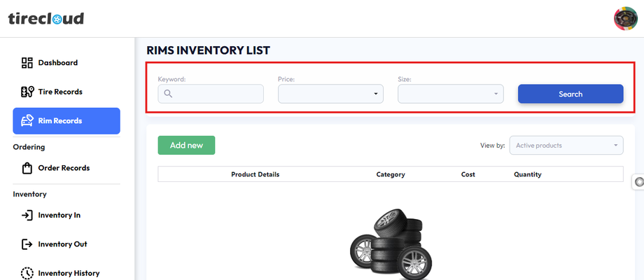Screen dimensions: 644x280
Task: Click the green Add new button
Action: [186, 145]
